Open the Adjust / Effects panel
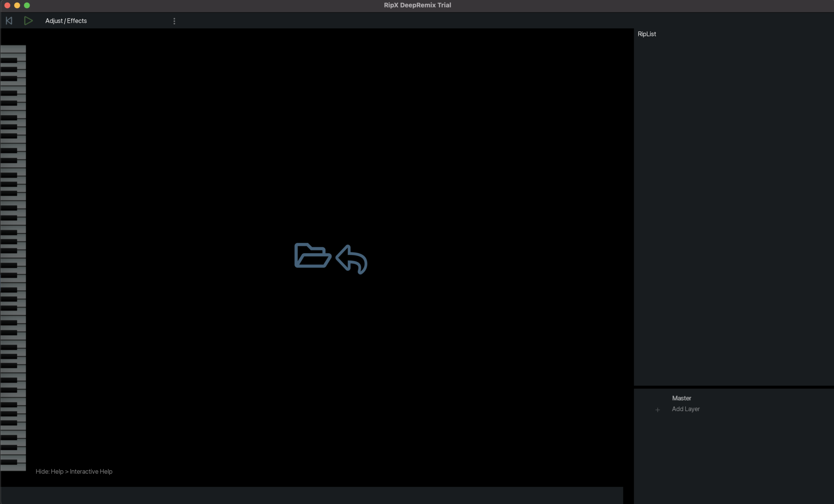This screenshot has width=834, height=504. 66,21
